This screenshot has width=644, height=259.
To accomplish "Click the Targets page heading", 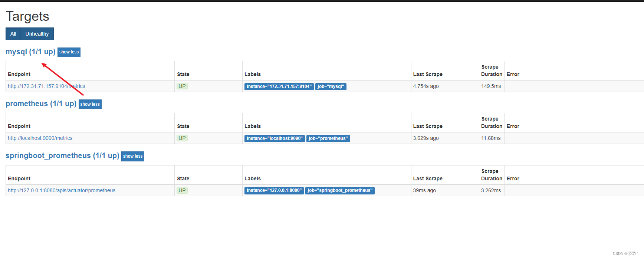I will pyautogui.click(x=27, y=16).
